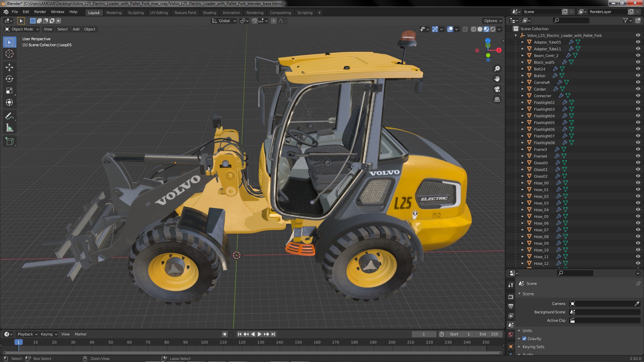Switch to the Modeling workspace tab
644x362 pixels.
(114, 13)
